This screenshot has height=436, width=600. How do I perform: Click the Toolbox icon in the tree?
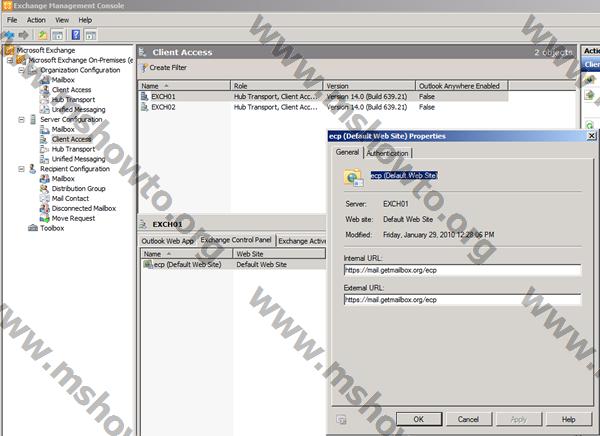pos(33,228)
